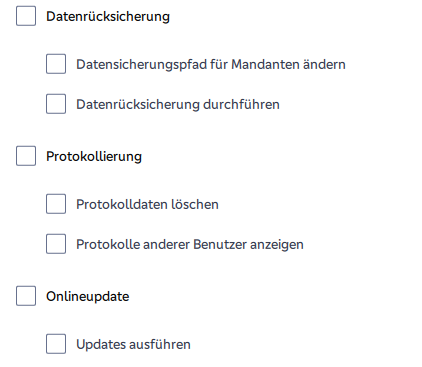Click the word Benutzer in the protocol option
Image resolution: width=422 pixels, height=367 pixels.
pyautogui.click(x=220, y=244)
